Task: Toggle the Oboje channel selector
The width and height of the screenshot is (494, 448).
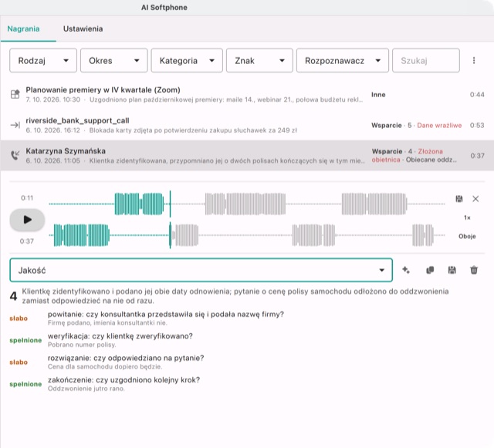Action: pyautogui.click(x=467, y=236)
